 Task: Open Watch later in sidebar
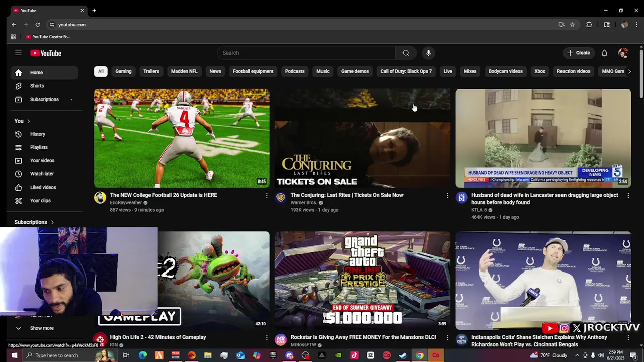pos(44,174)
